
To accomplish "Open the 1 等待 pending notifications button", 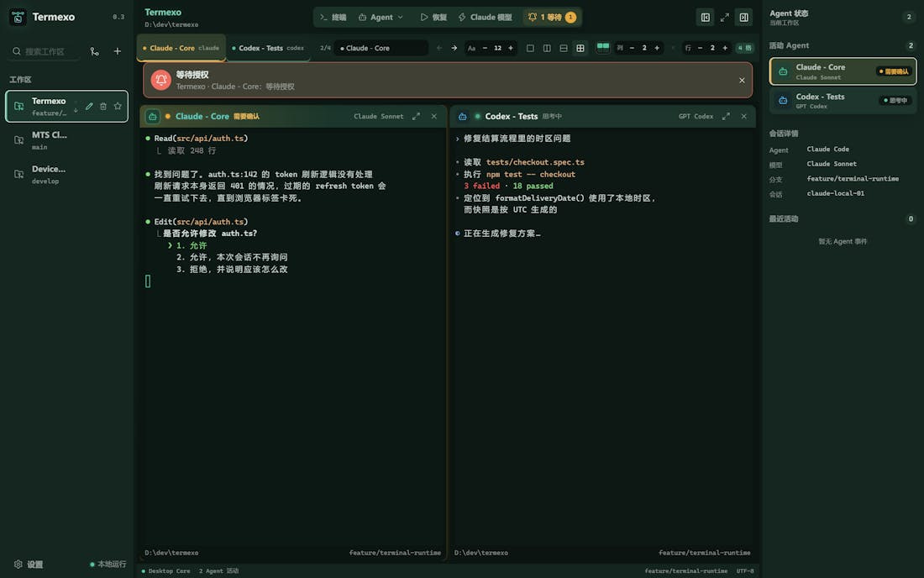I will click(x=552, y=17).
